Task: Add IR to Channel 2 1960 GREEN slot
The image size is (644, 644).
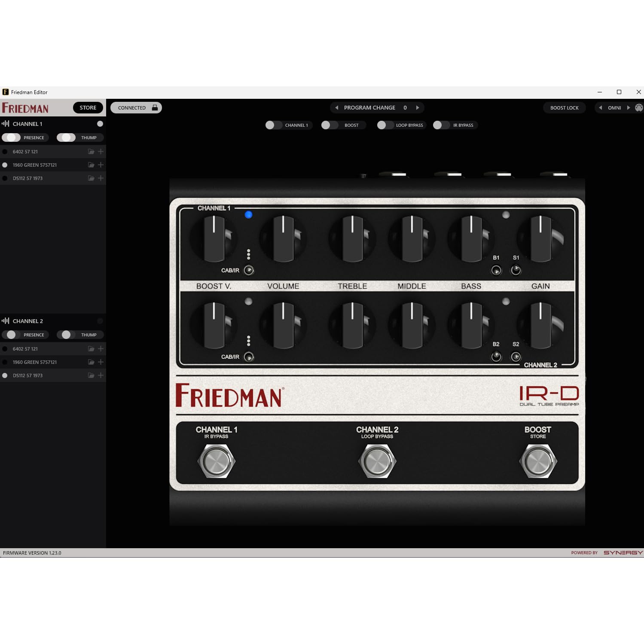Action: [101, 362]
